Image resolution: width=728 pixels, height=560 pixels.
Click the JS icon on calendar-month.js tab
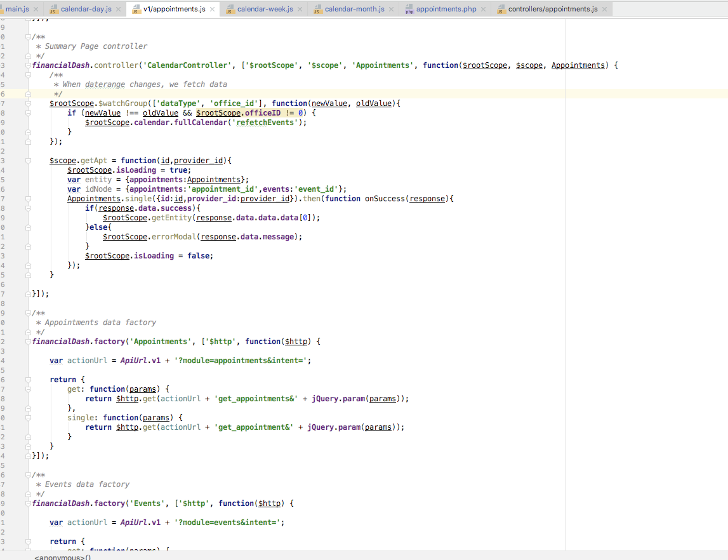coord(317,10)
